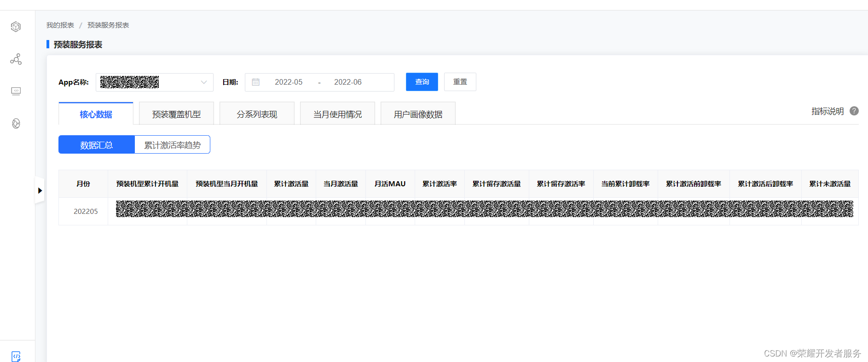Screen dimensions: 868x362
Task: Click the 累计激活后卸载率 column header
Action: (765, 184)
